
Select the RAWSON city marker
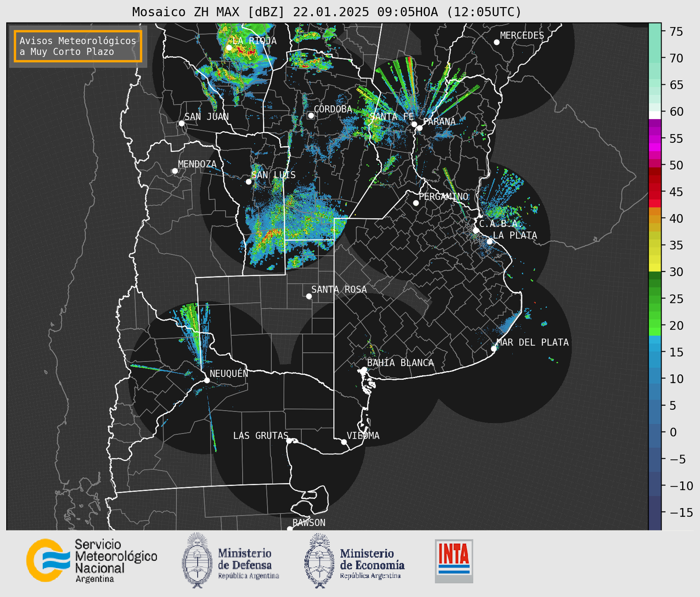[x=290, y=528]
